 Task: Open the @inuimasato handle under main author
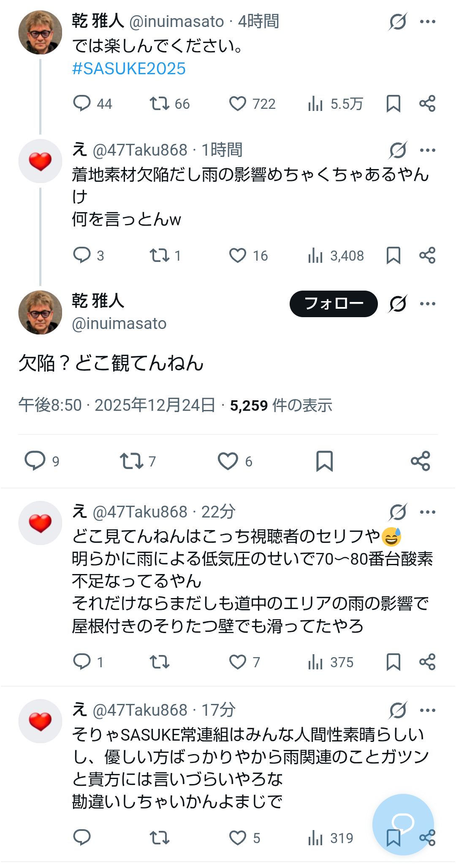click(119, 323)
